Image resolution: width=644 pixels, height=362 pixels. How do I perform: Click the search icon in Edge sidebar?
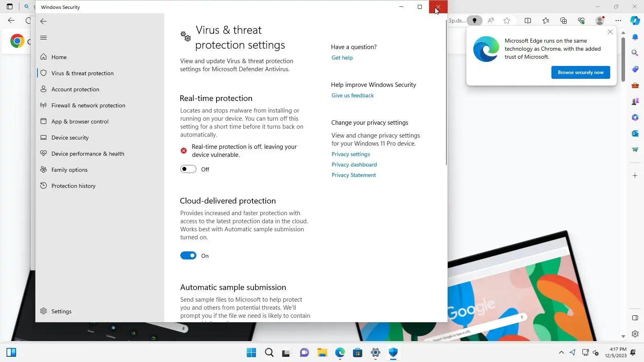635,53
